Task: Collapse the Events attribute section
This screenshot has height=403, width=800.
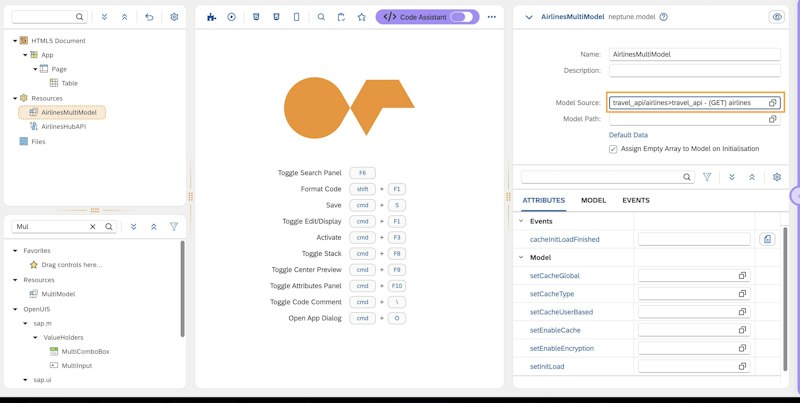Action: pyautogui.click(x=521, y=221)
